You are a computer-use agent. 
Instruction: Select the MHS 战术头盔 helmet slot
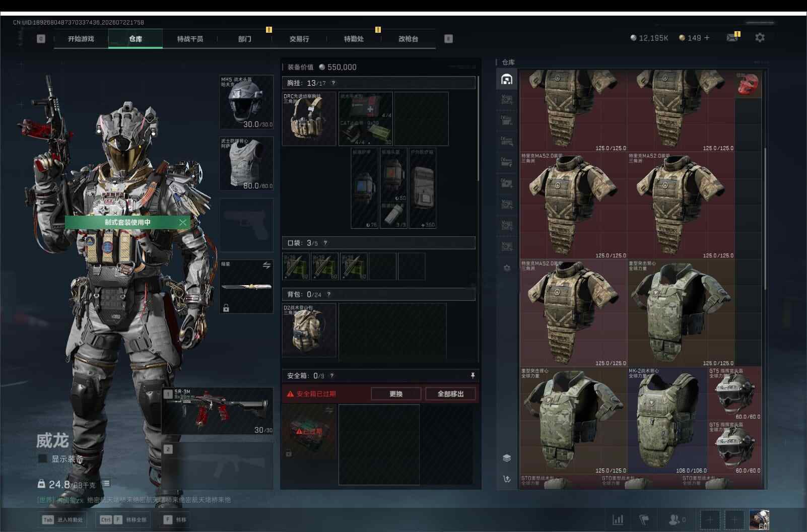coord(246,102)
